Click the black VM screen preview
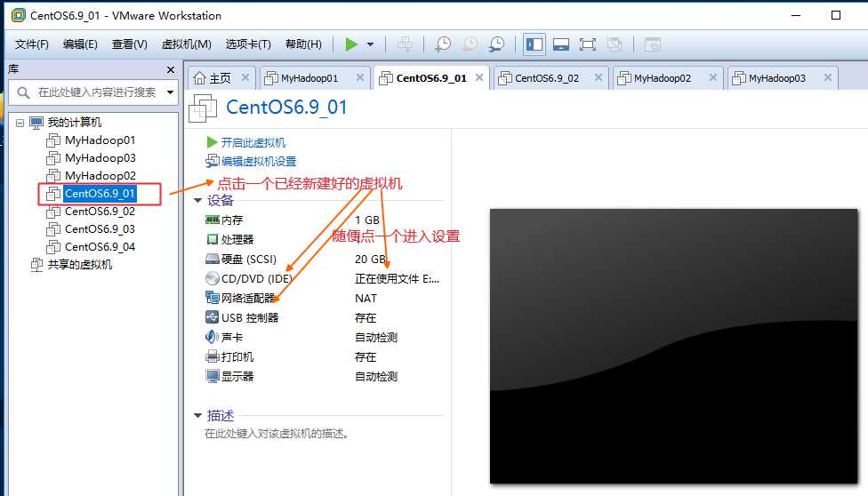The width and height of the screenshot is (868, 496). point(674,346)
